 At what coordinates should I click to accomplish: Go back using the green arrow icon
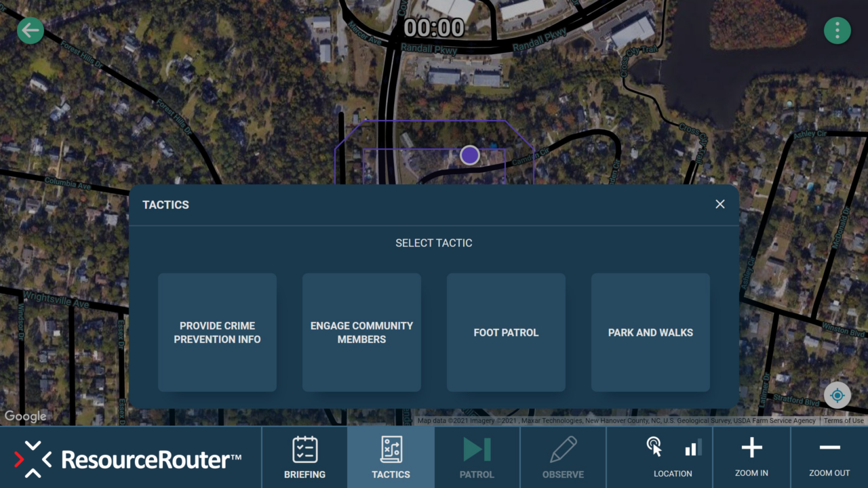pyautogui.click(x=31, y=30)
